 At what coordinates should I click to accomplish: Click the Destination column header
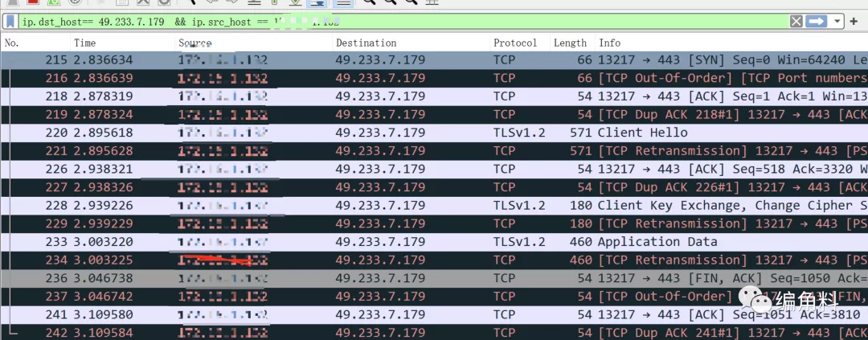coord(366,43)
